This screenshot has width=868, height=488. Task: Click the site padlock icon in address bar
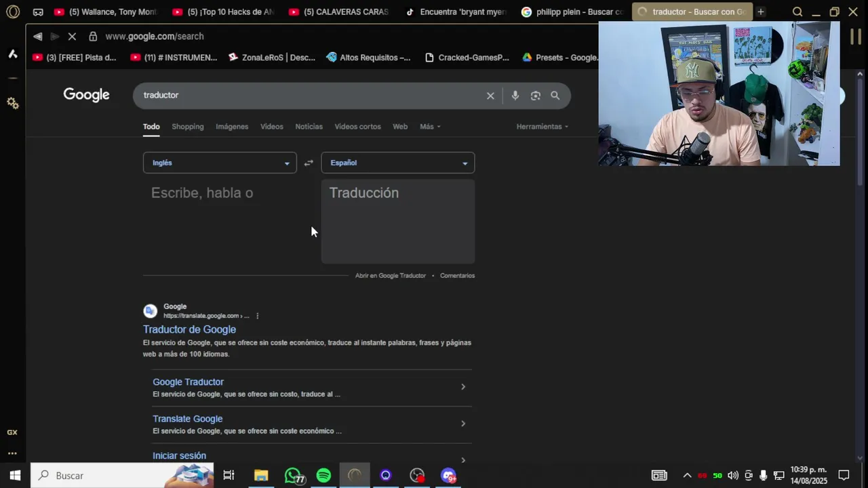tap(93, 37)
